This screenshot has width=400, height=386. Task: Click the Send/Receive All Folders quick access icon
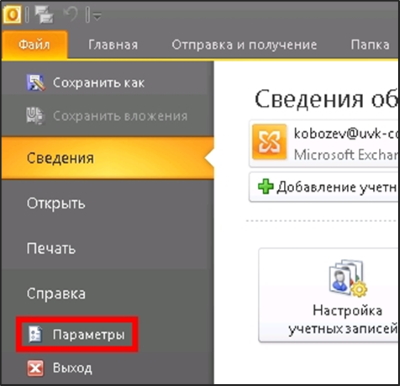[x=44, y=15]
